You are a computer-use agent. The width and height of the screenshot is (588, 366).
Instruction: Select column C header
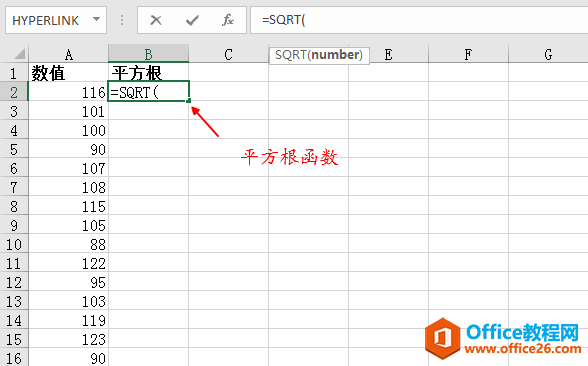point(228,54)
